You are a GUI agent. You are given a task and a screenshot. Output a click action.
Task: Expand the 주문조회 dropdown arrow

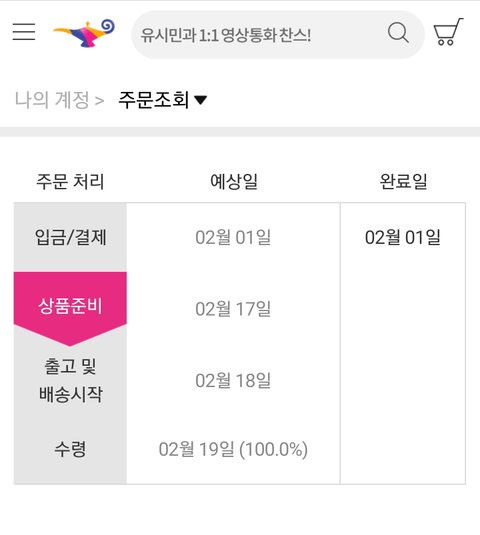(x=200, y=100)
